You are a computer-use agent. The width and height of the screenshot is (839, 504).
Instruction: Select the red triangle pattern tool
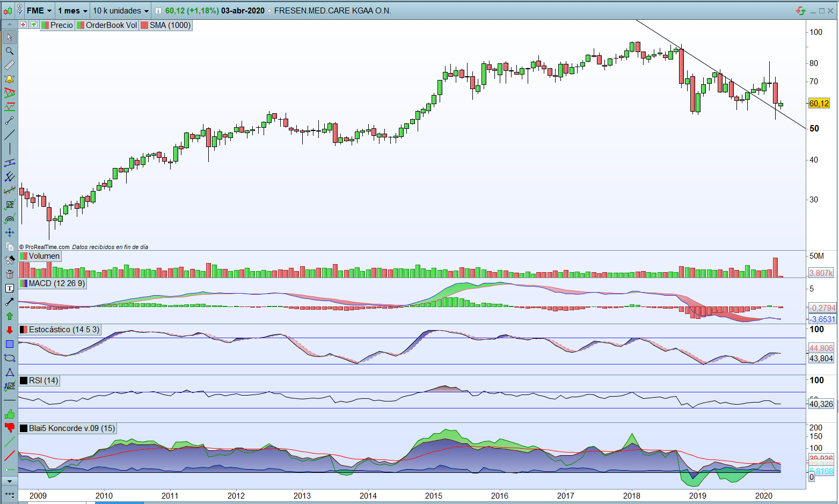tap(9, 93)
